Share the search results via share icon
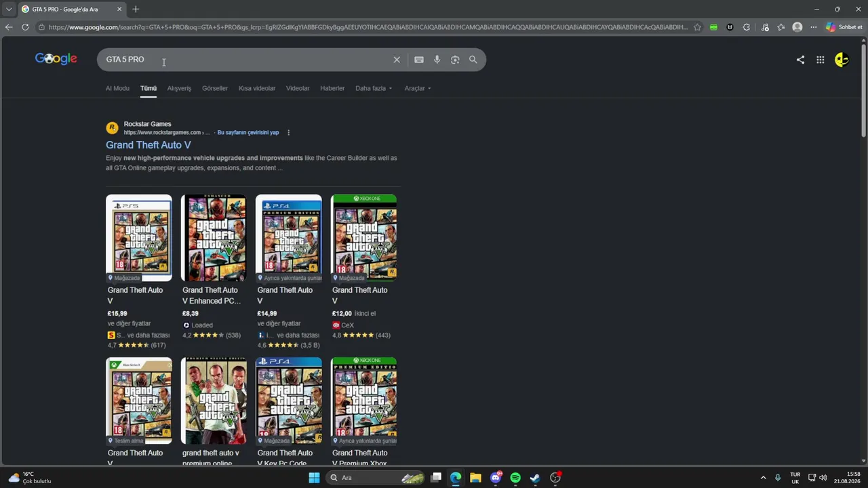 [x=800, y=60]
